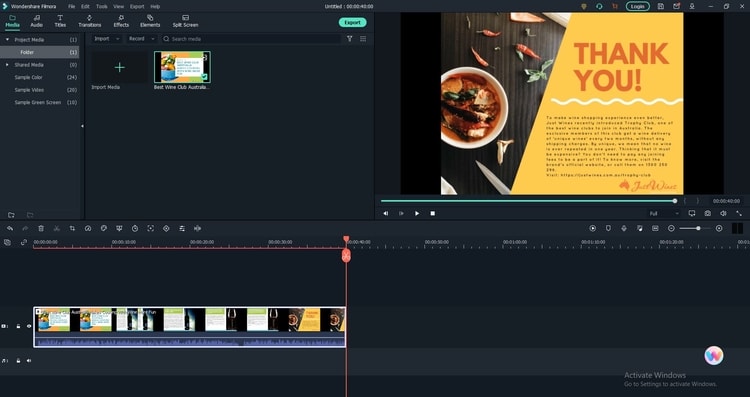Click the preview progress bar handle
The height and width of the screenshot is (397, 750).
[x=675, y=201]
